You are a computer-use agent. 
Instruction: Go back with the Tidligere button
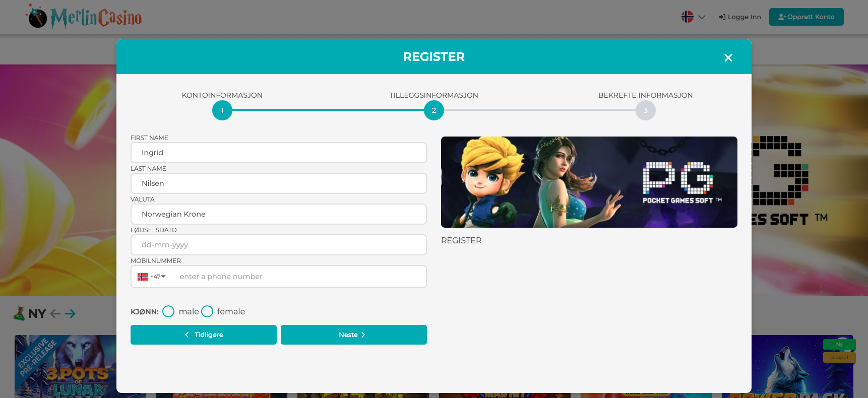pos(203,335)
